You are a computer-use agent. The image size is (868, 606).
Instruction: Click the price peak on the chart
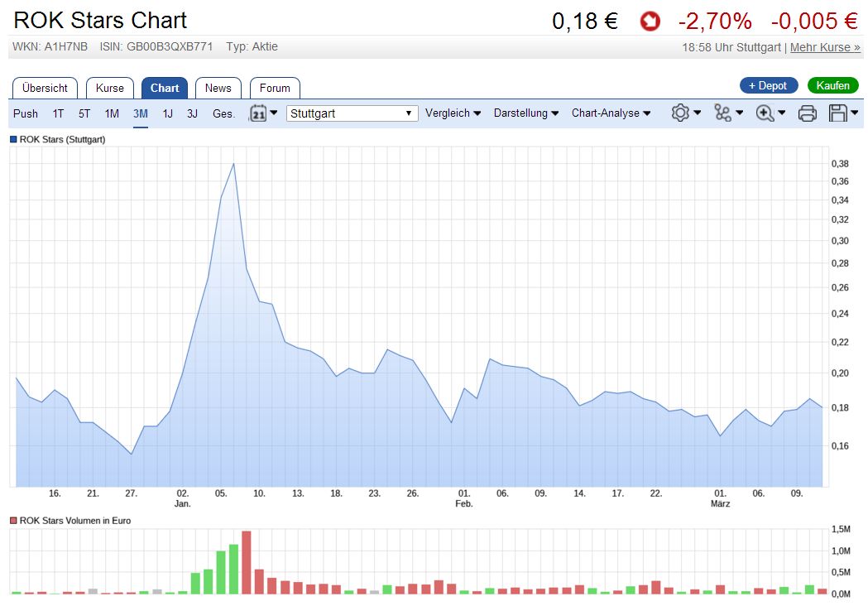pos(233,164)
